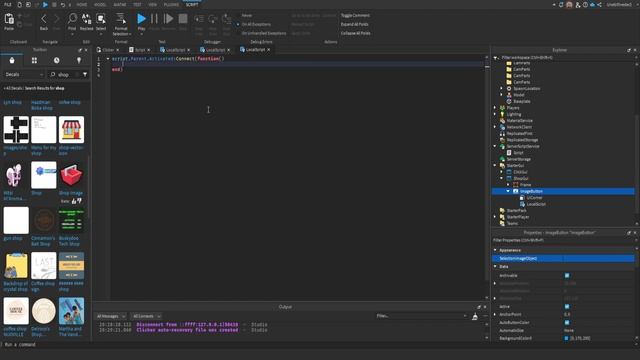Viewport: 640px width, 360px height.
Task: Open the Toolbox inventory grid tab
Action: 34,60
